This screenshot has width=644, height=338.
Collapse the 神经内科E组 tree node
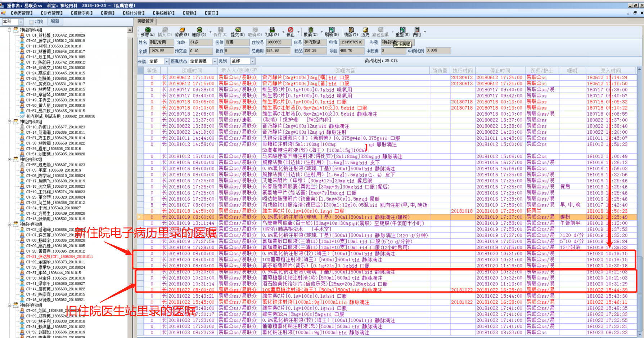tap(9, 305)
